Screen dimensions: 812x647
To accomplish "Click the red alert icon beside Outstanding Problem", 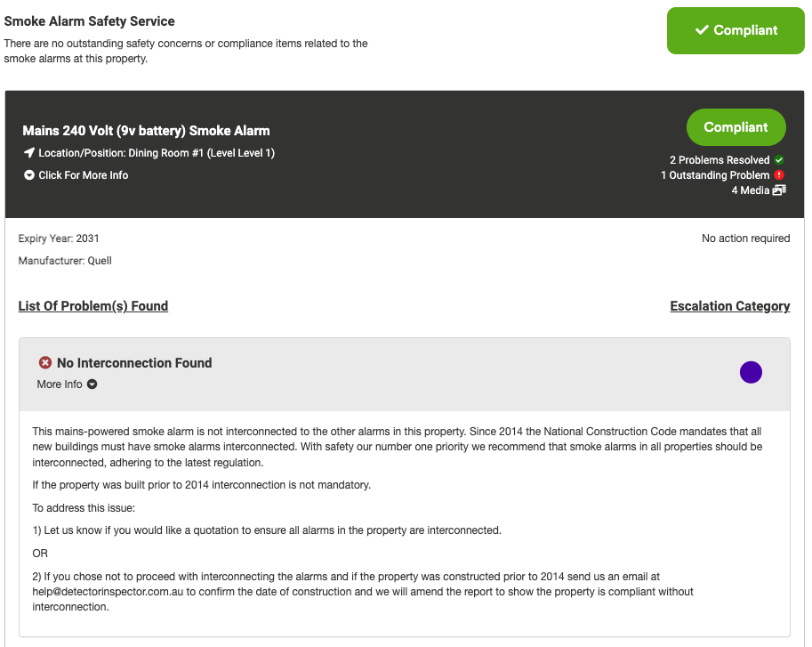I will [x=779, y=175].
